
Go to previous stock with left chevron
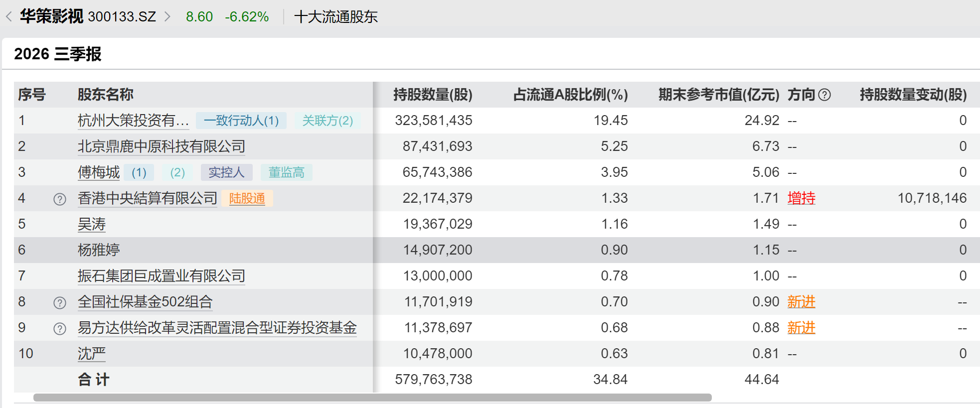point(9,17)
